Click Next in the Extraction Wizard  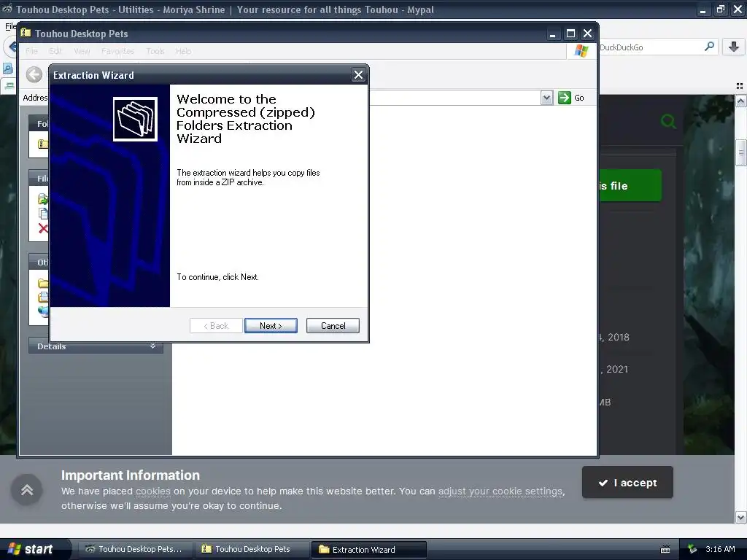[271, 326]
